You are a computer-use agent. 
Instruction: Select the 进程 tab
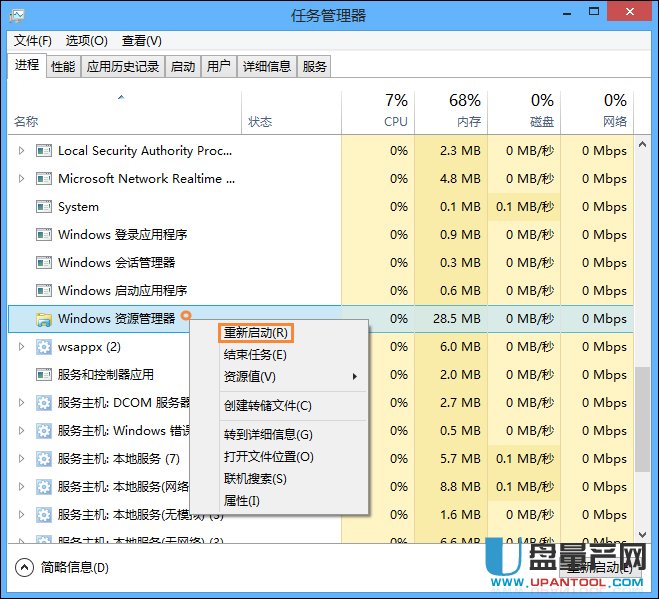(27, 65)
